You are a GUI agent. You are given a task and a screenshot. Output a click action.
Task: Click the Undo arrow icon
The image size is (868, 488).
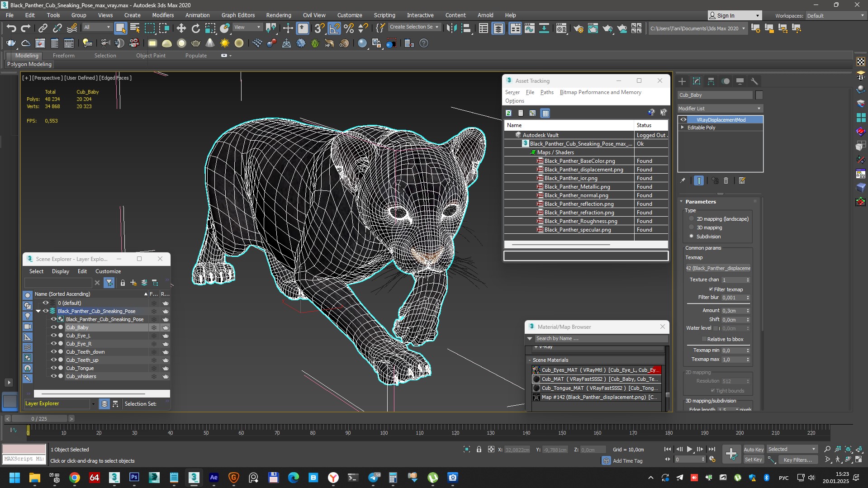pyautogui.click(x=11, y=28)
